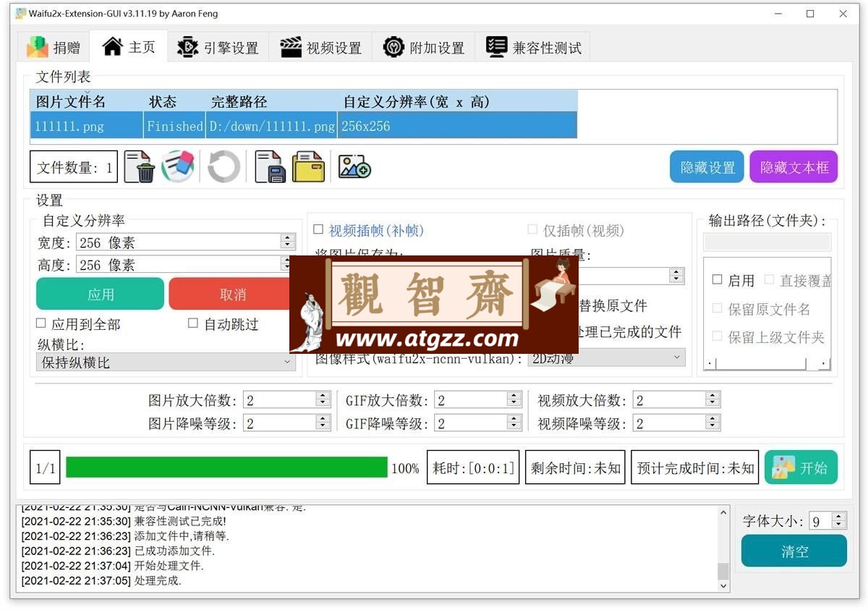Toggle 保留原文件名 checkbox
The image size is (868, 610).
coord(717,308)
